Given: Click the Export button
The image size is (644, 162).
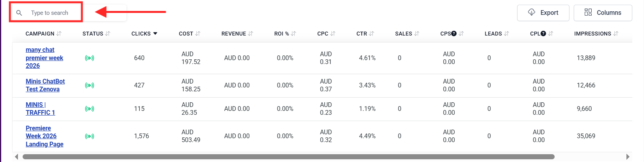Looking at the screenshot, I should [x=543, y=13].
